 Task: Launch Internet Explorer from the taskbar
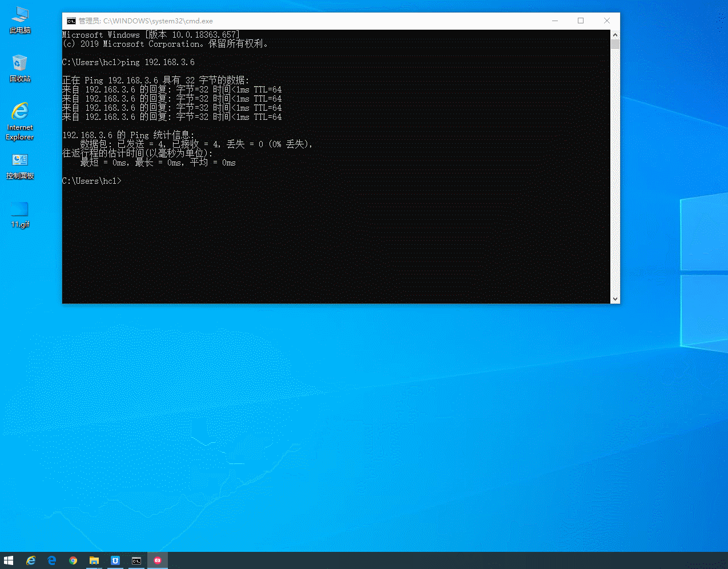pos(31,560)
